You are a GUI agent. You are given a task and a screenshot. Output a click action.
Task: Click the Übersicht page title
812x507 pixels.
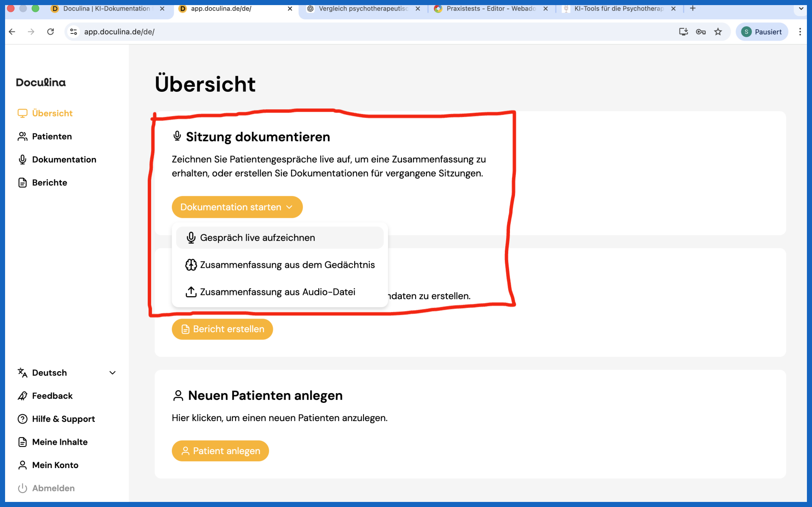pos(205,84)
